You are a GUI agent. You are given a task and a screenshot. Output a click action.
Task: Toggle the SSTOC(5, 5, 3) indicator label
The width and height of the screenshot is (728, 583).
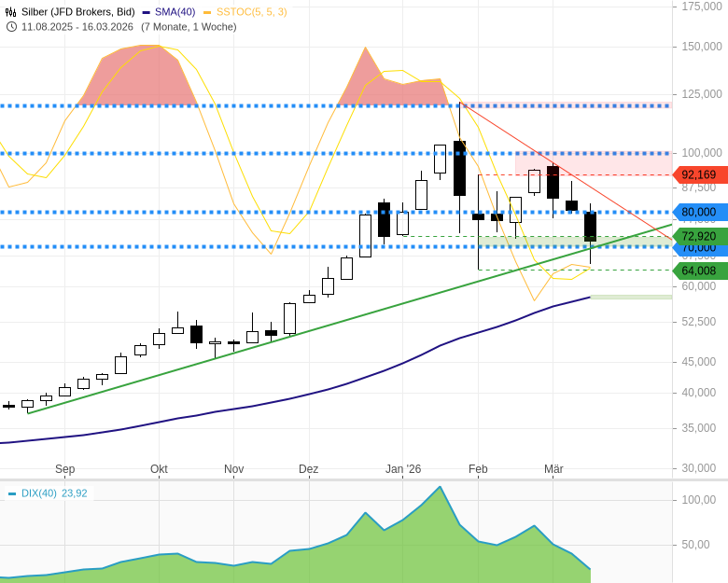click(x=251, y=12)
